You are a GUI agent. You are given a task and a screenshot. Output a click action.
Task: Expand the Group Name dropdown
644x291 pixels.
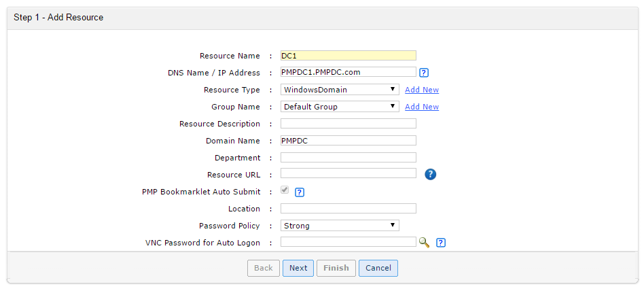tap(340, 107)
